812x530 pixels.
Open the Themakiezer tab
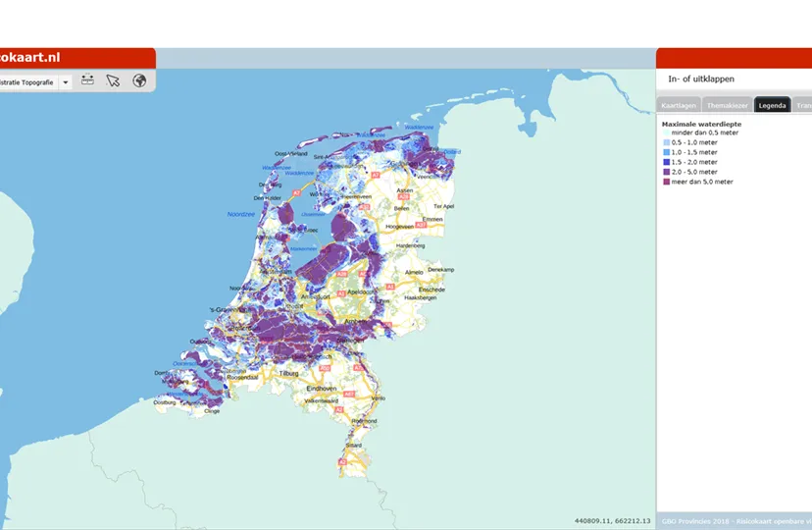point(727,105)
